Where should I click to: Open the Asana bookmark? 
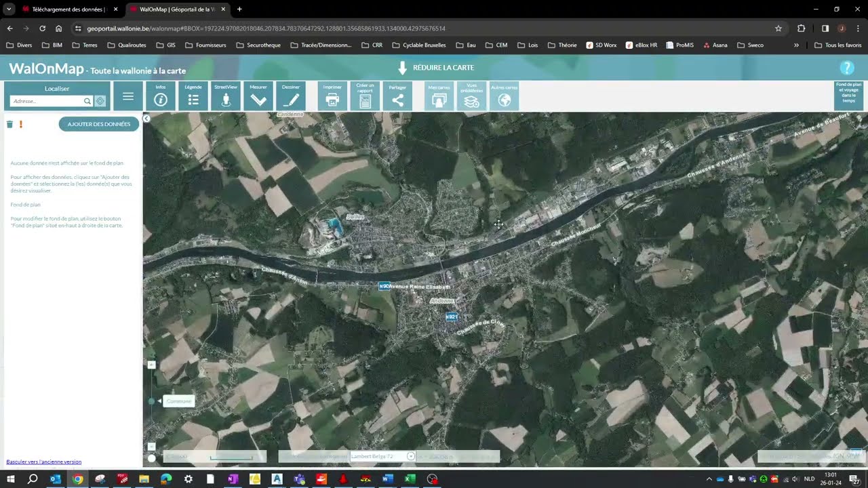715,45
